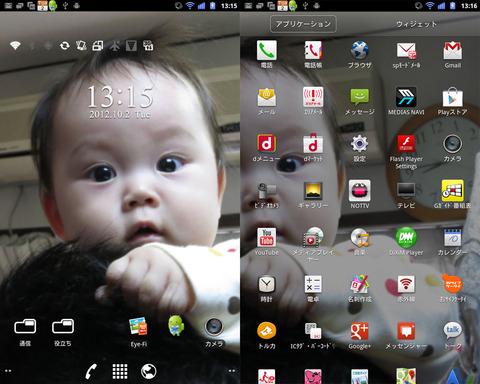Viewport: 480px width, 384px height.
Task: Open the 通信 folder on home screen
Action: [25, 332]
